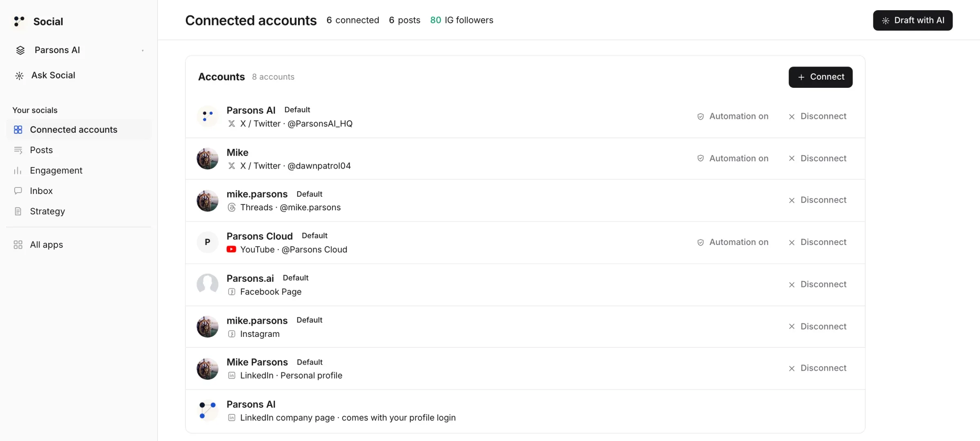Screen dimensions: 980x441
Task: Open All apps grid
Action: (x=79, y=245)
